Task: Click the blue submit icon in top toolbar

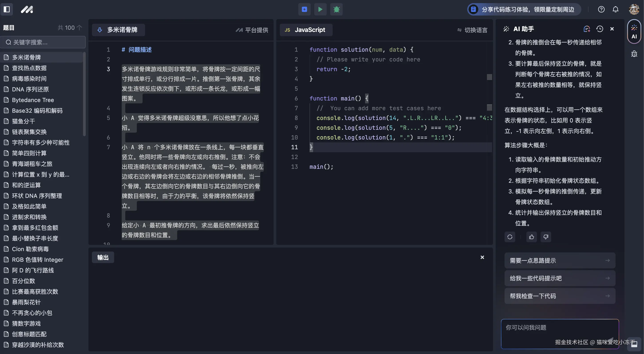Action: click(304, 9)
